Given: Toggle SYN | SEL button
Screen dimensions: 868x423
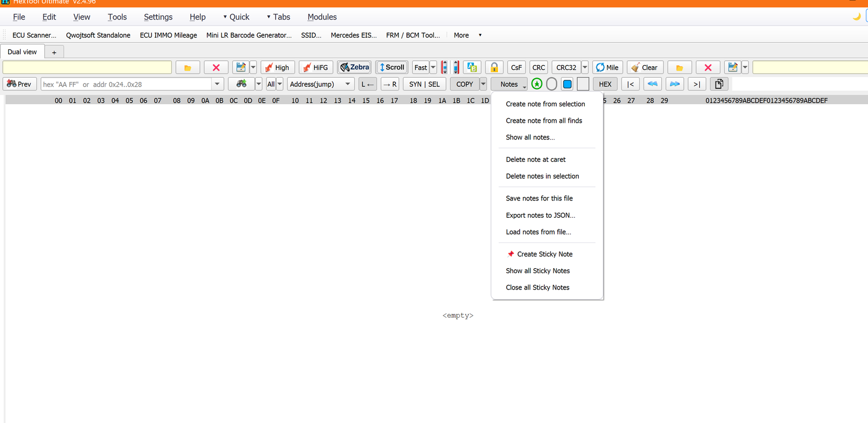Looking at the screenshot, I should (x=425, y=84).
